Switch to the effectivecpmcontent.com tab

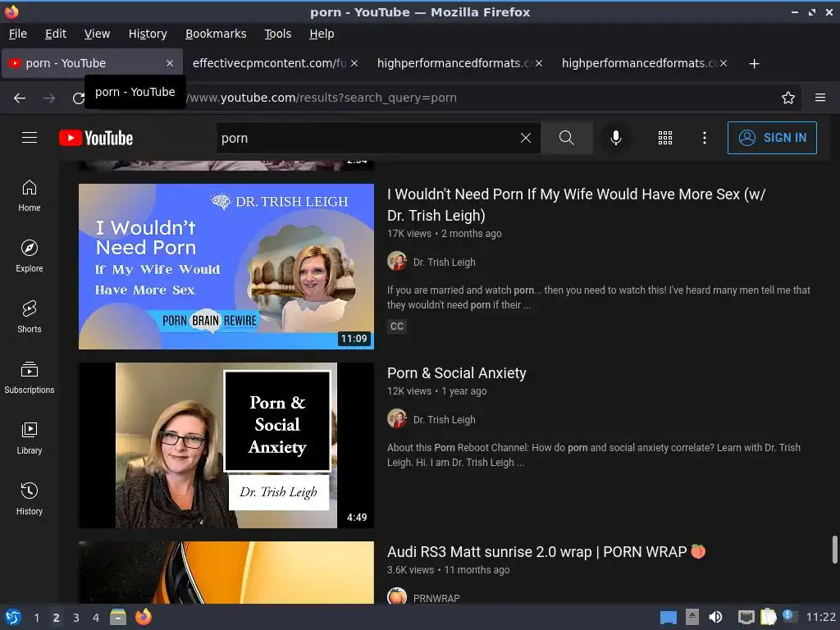click(269, 63)
